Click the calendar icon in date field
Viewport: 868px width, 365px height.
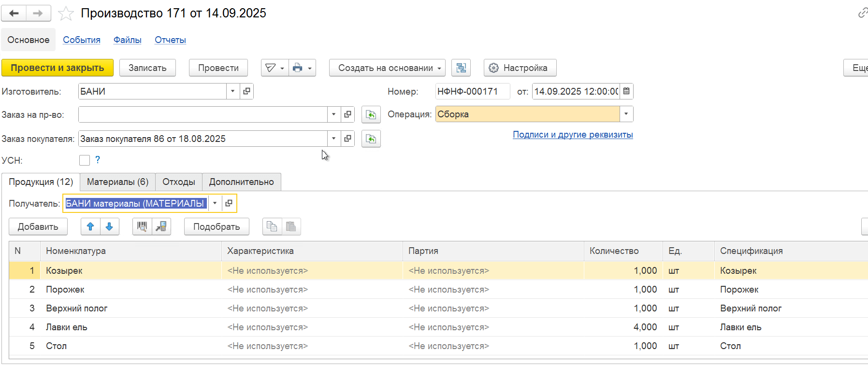626,91
